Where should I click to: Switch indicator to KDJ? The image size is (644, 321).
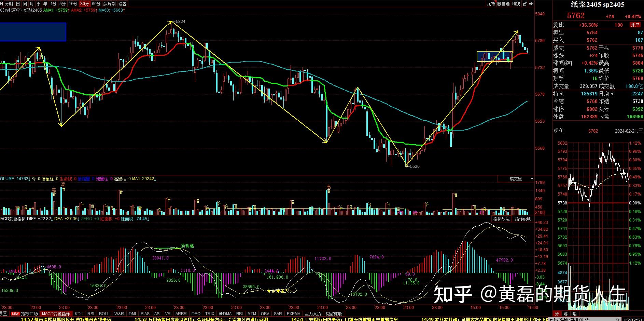(79, 313)
